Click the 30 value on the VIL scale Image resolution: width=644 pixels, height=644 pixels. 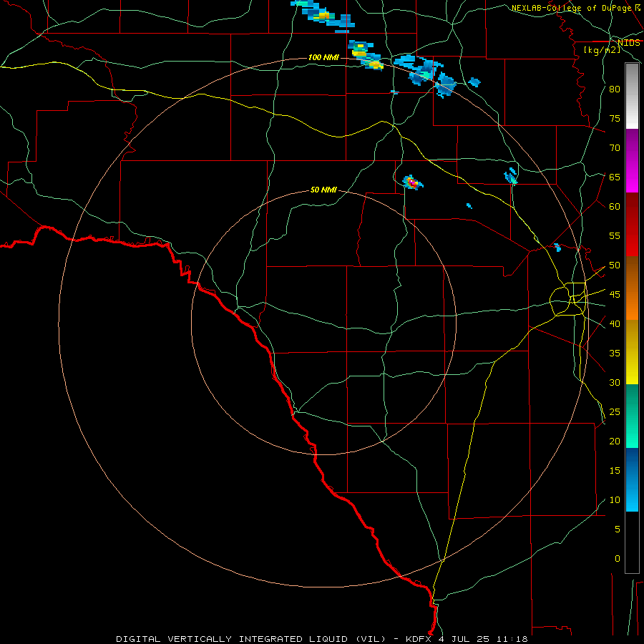(x=615, y=382)
